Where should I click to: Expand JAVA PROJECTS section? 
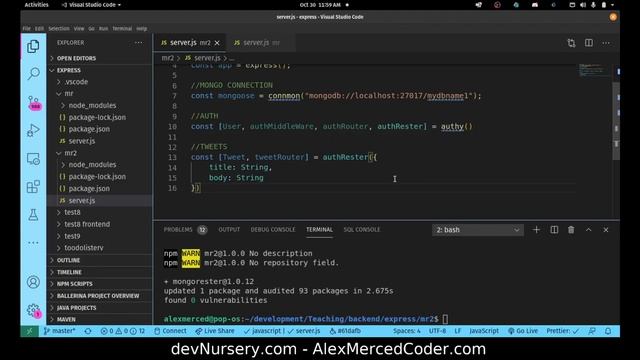[100, 308]
